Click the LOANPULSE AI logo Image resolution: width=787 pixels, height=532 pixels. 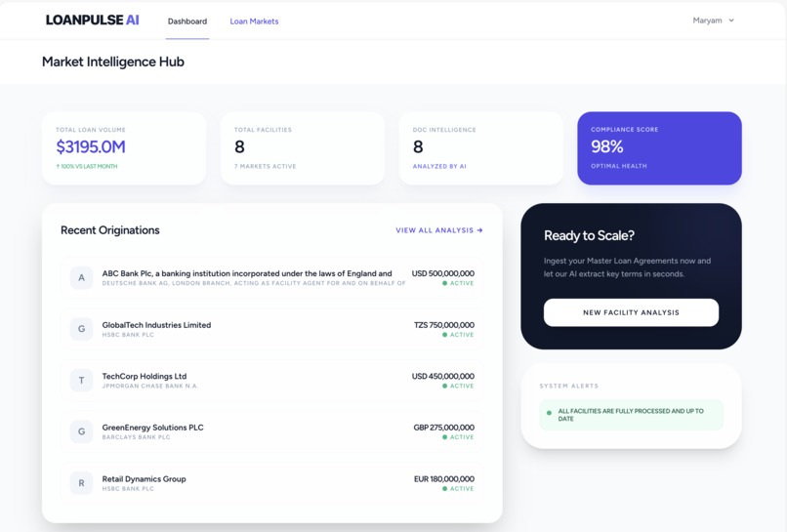pos(93,20)
